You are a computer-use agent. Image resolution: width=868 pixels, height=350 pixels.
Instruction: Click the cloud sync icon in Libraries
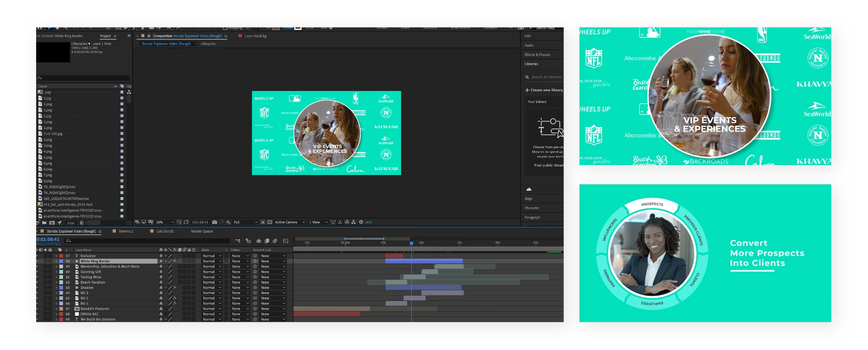529,189
